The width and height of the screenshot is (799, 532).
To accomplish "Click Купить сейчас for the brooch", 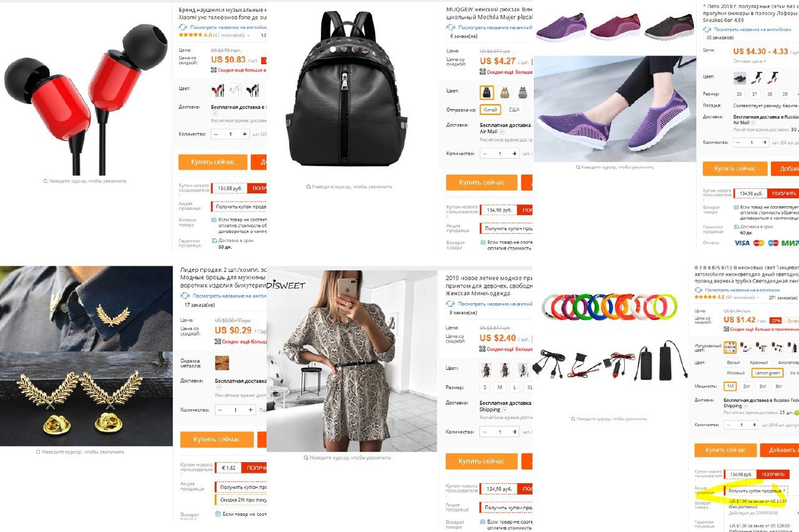I will (217, 439).
